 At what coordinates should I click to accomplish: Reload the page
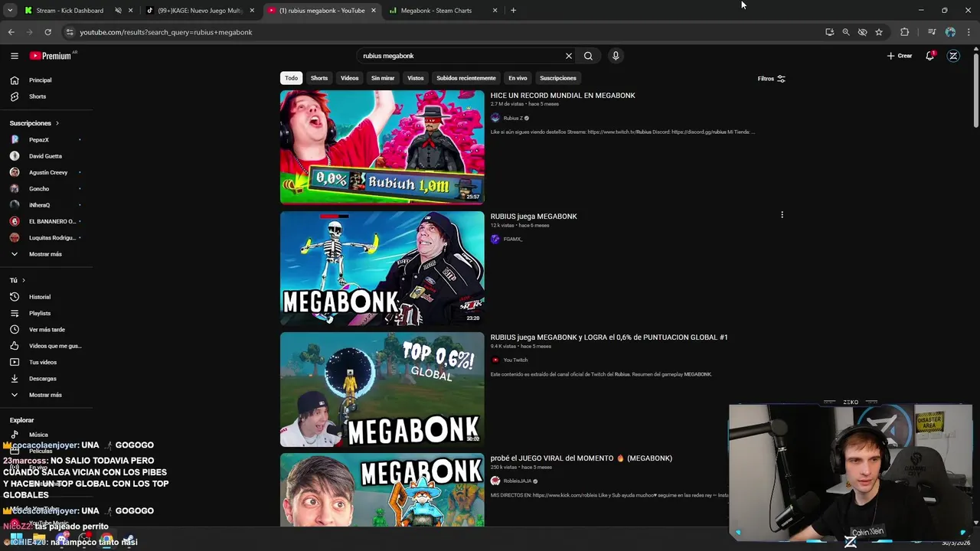(x=47, y=32)
